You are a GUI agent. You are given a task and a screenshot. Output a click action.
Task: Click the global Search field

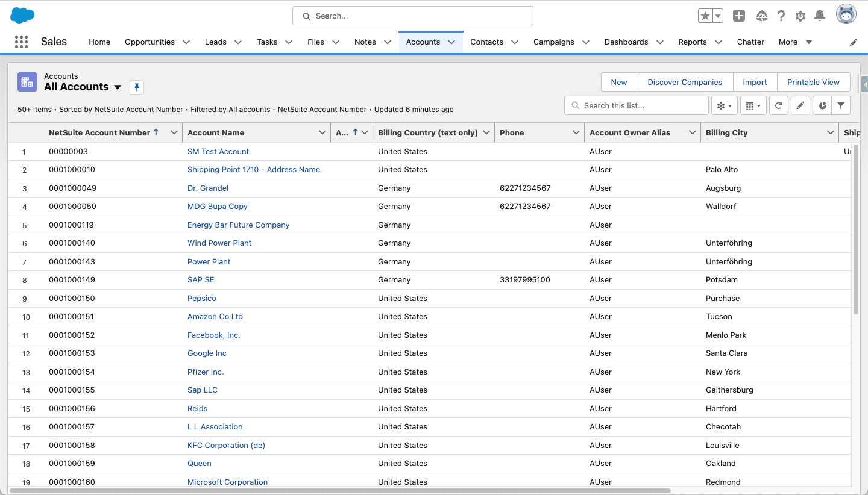pyautogui.click(x=413, y=16)
